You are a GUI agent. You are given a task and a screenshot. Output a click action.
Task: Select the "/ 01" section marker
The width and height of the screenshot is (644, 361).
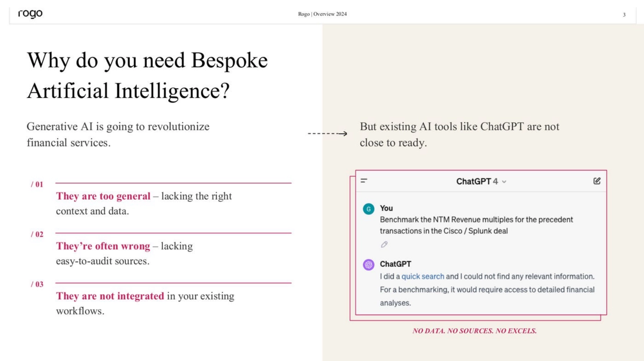pyautogui.click(x=37, y=184)
